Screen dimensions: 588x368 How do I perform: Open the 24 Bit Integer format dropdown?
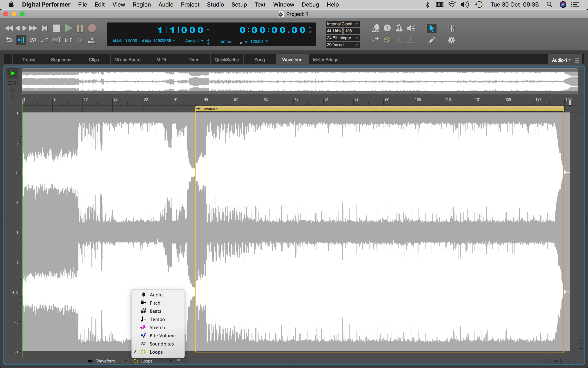click(x=343, y=38)
